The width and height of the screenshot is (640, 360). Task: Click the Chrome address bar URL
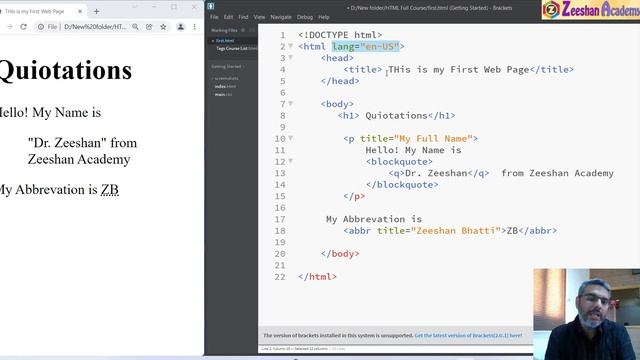(95, 27)
